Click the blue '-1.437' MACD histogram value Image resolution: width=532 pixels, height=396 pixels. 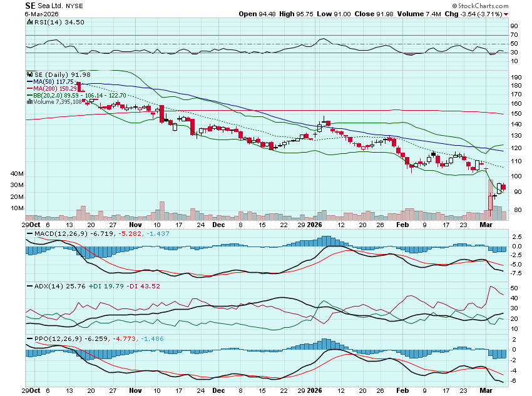coord(158,233)
